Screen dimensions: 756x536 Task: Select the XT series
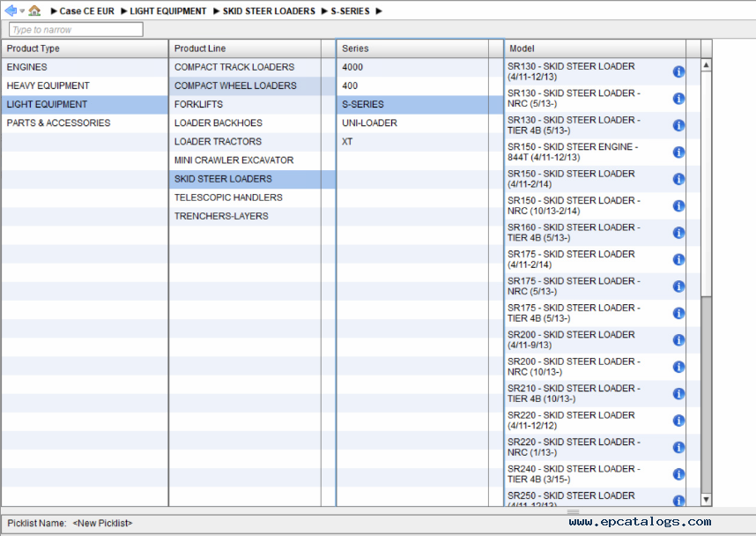point(419,142)
